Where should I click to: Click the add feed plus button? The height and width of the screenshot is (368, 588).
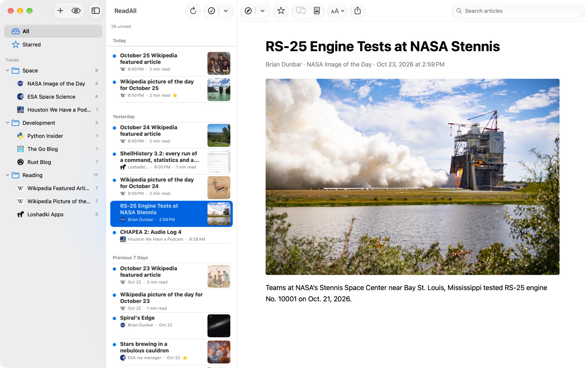pos(60,11)
